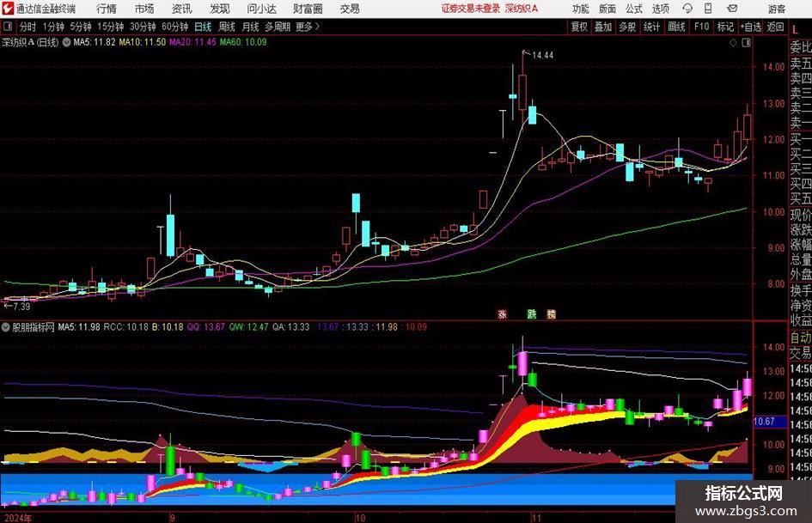Open the customer service headset icon

point(687,9)
